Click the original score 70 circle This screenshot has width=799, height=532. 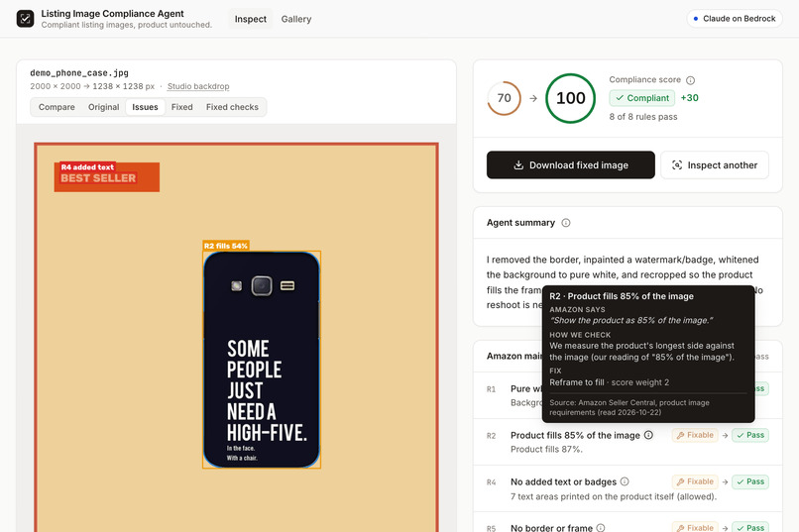click(504, 98)
